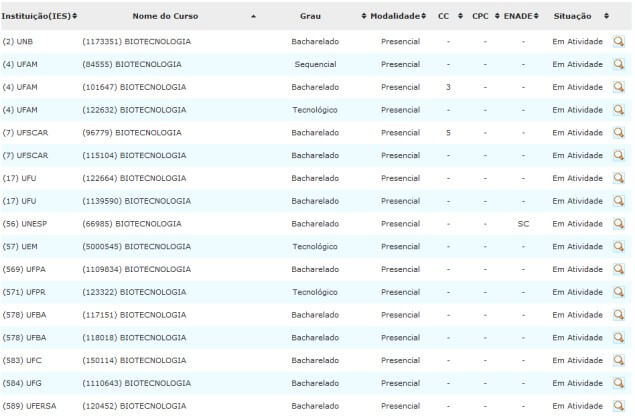The image size is (635, 416).
Task: Open details magnifier for UFU course 122664
Action: [618, 178]
